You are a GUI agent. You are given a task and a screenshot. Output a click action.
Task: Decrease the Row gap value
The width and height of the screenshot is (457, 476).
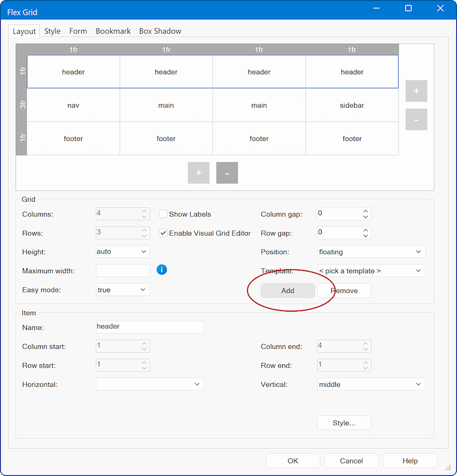coord(366,236)
